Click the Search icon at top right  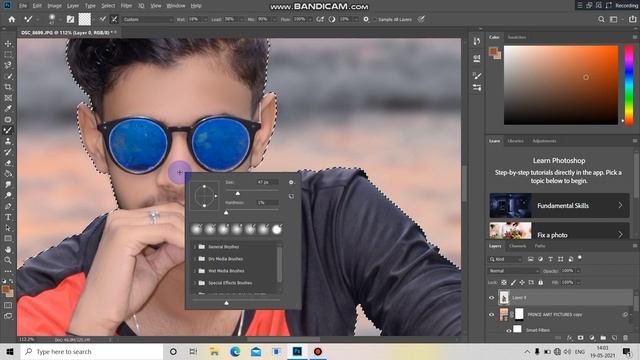click(601, 19)
